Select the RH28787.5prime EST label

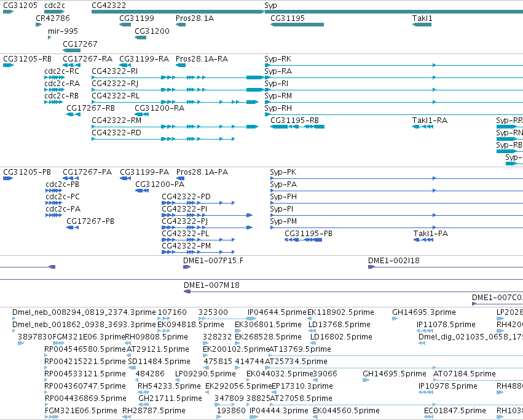[x=154, y=411]
